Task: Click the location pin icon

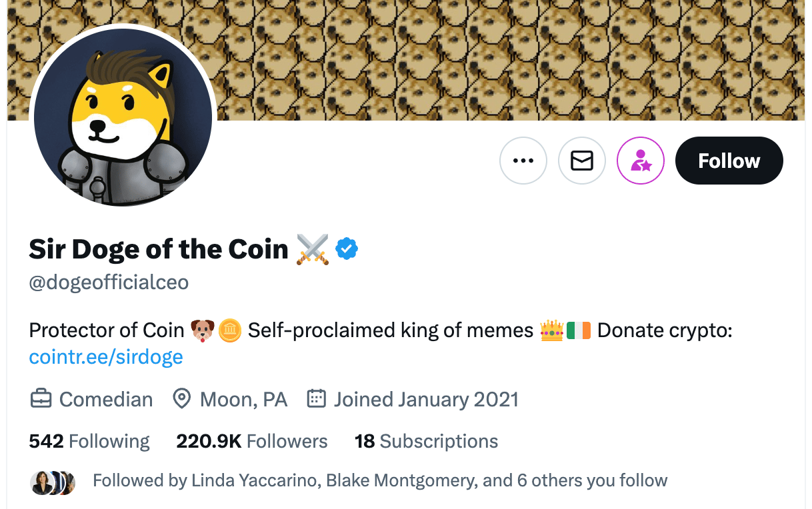Action: [x=181, y=399]
